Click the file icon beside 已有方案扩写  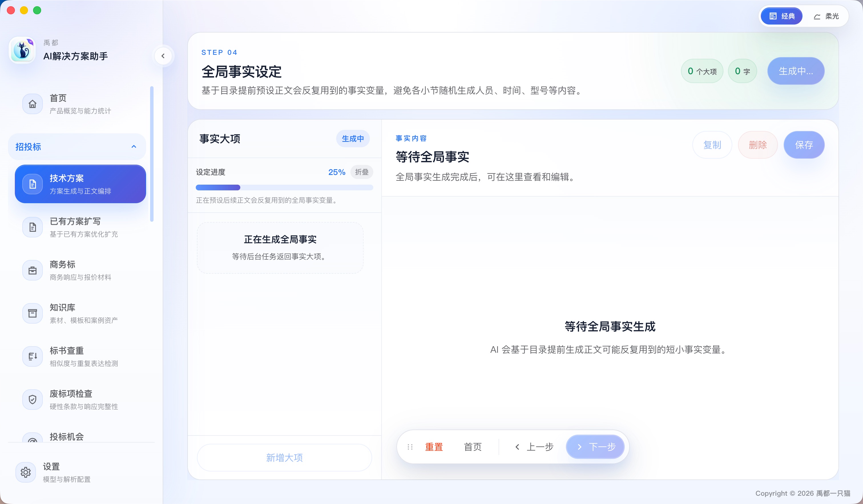pyautogui.click(x=33, y=227)
